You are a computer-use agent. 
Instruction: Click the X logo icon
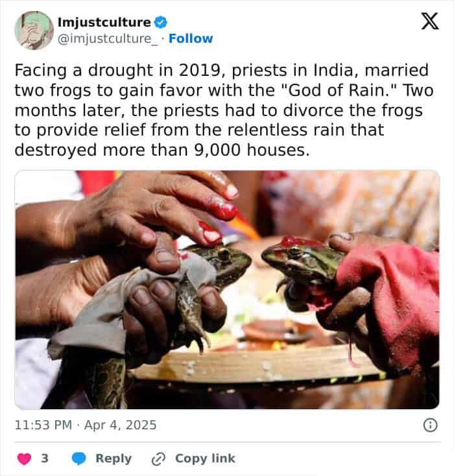(429, 21)
